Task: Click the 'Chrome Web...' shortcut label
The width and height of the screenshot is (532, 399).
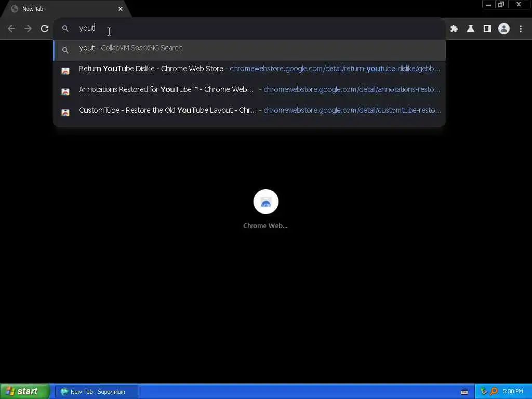Action: click(x=265, y=226)
